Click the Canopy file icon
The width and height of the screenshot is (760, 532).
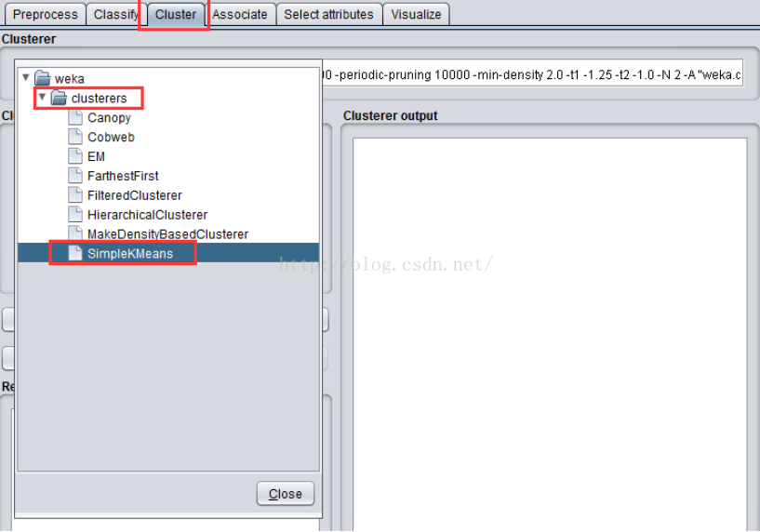(75, 118)
